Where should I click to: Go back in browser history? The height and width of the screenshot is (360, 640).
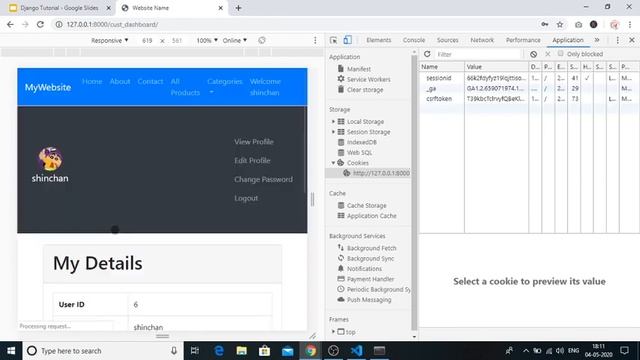10,24
